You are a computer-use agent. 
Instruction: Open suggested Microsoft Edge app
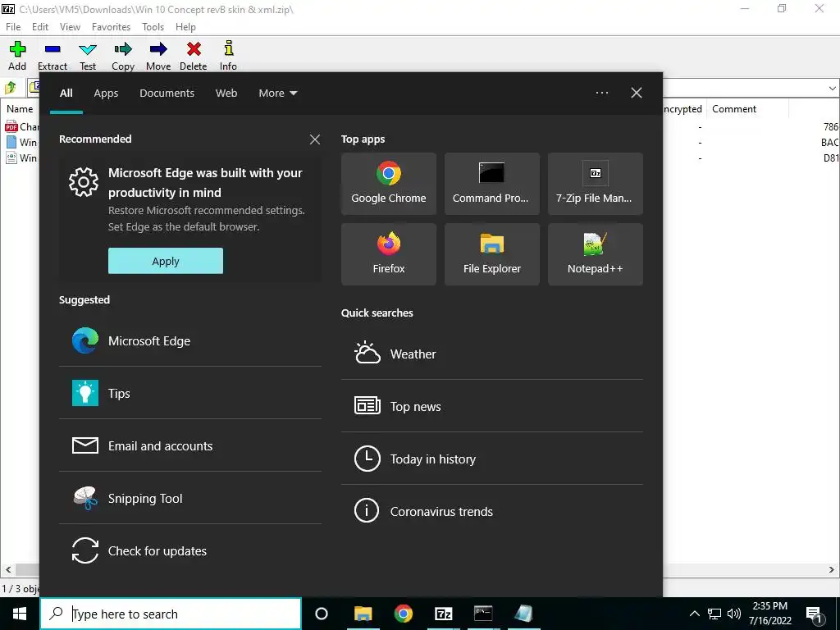[x=190, y=340]
